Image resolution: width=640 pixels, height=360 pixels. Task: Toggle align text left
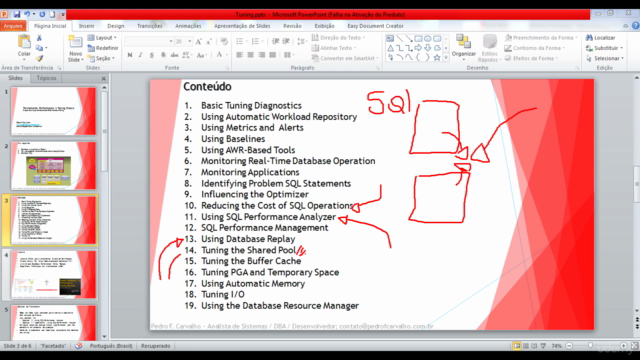(x=240, y=55)
